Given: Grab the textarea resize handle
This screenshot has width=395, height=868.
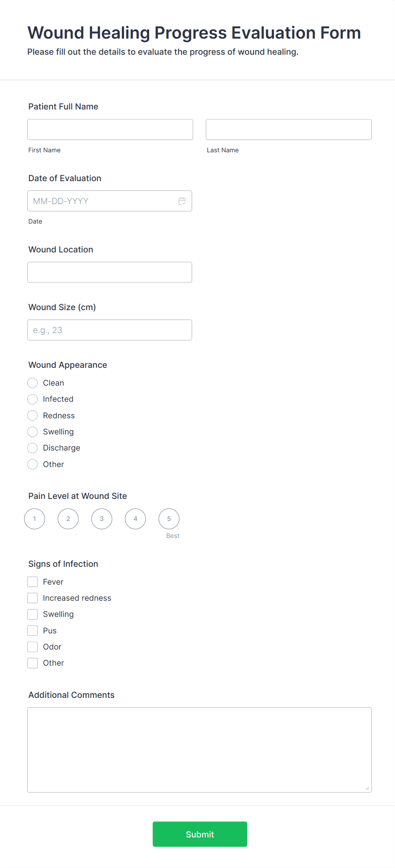Looking at the screenshot, I should pyautogui.click(x=367, y=788).
